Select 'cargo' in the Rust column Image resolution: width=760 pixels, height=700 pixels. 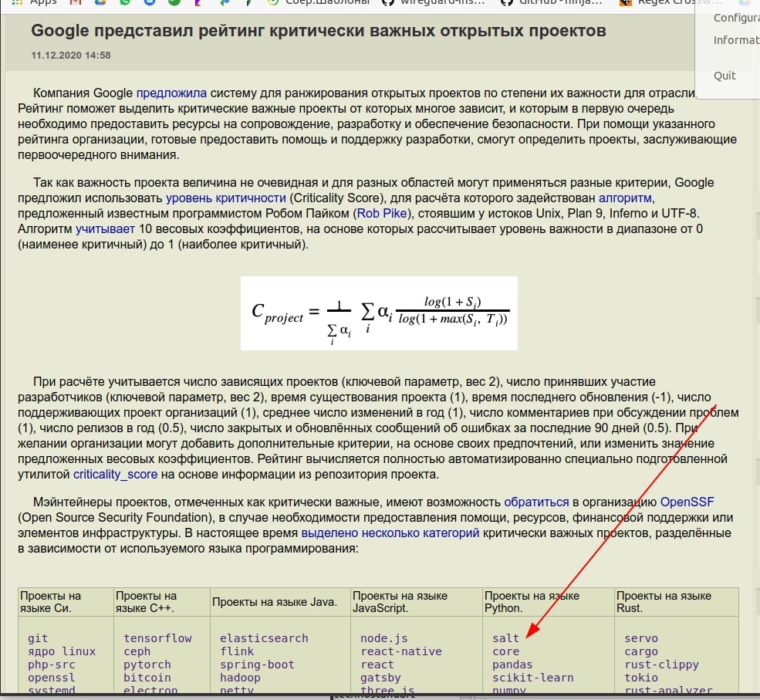pyautogui.click(x=640, y=651)
